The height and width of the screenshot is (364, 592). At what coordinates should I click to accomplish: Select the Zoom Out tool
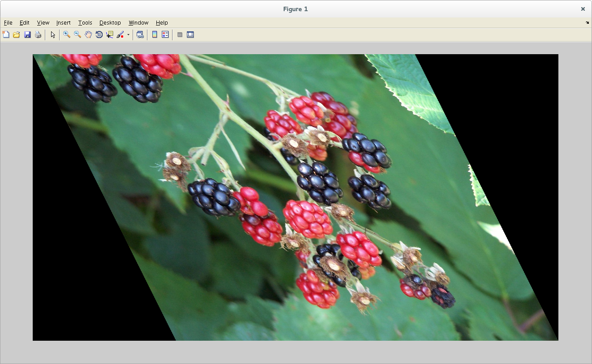click(78, 34)
